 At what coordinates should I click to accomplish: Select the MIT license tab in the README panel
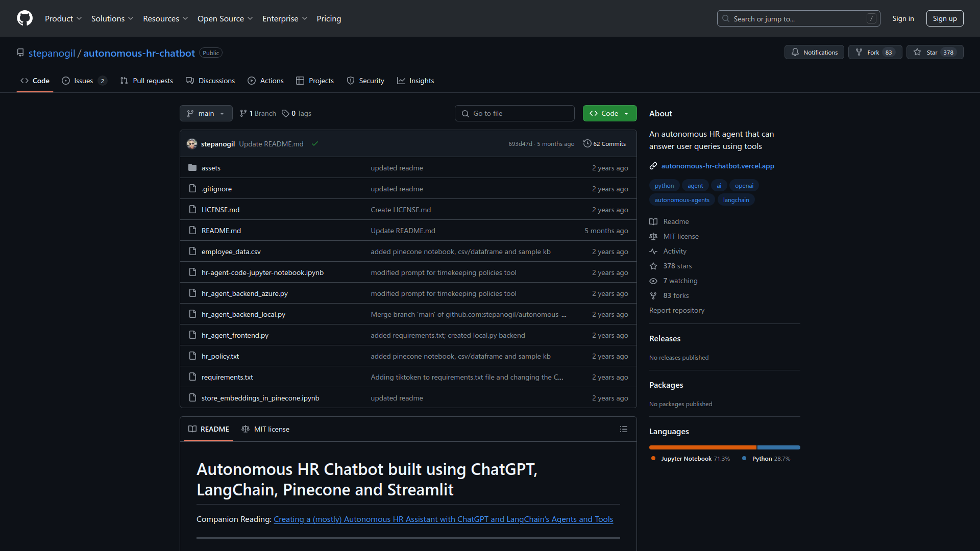265,429
